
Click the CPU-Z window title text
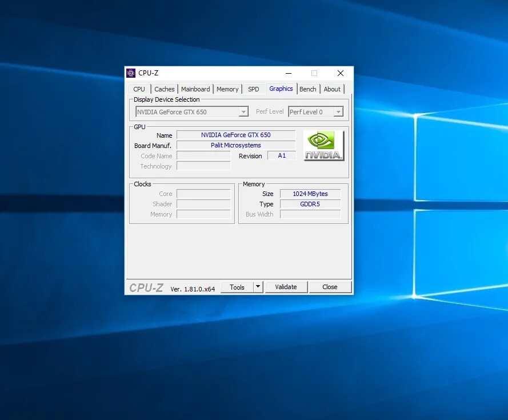click(x=149, y=73)
